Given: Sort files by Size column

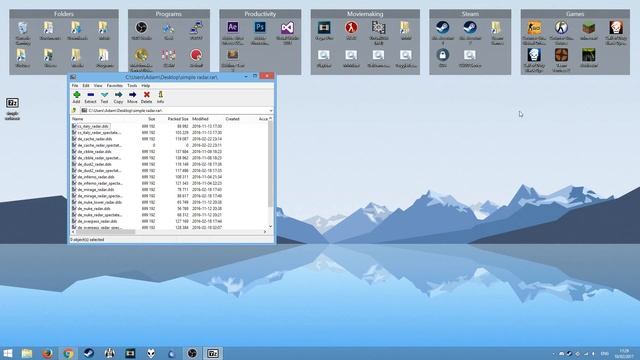Looking at the screenshot, I should point(151,119).
